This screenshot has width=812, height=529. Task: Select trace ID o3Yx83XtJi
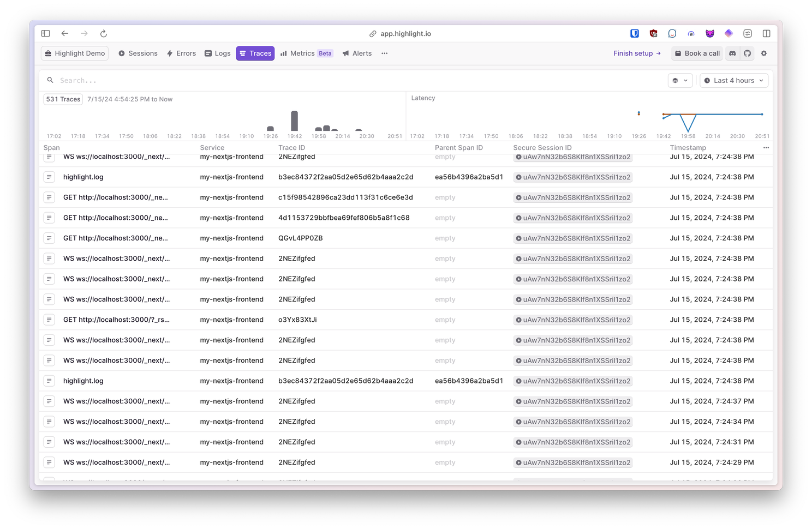297,320
